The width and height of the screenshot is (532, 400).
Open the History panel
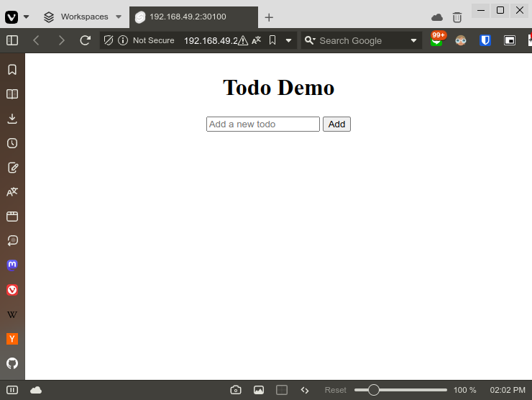12,143
